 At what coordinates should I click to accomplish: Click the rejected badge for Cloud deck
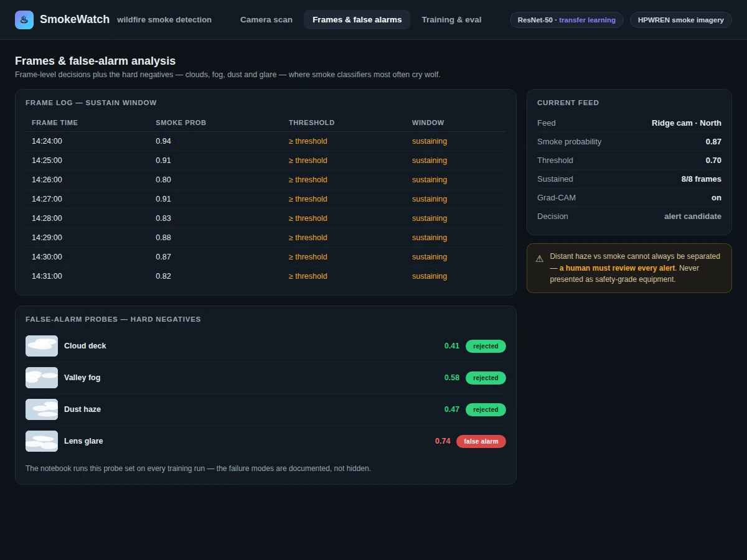(x=486, y=346)
